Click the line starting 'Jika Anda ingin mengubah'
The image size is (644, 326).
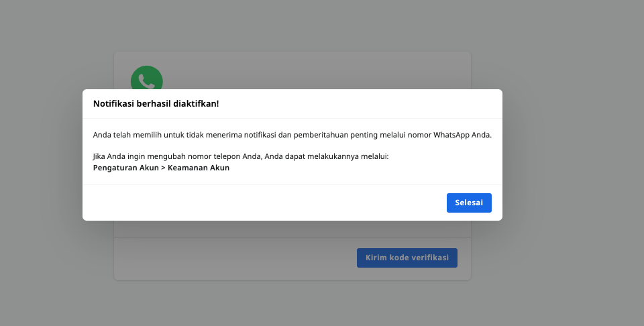241,156
